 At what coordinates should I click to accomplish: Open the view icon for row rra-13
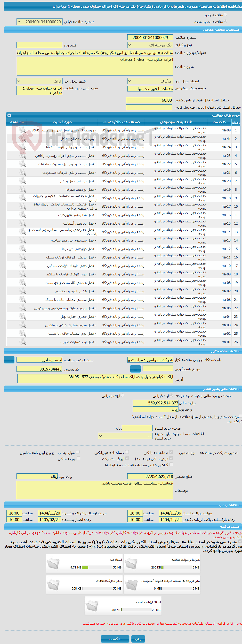pos(22,240)
